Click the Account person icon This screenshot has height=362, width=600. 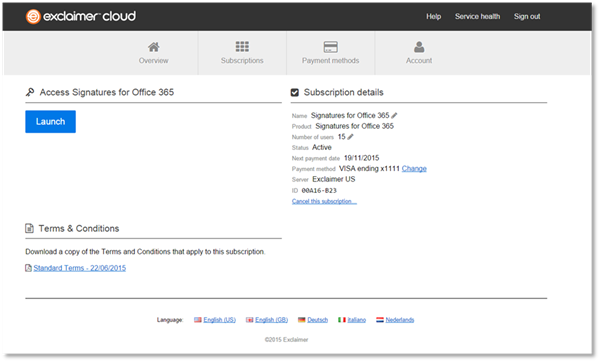(419, 47)
